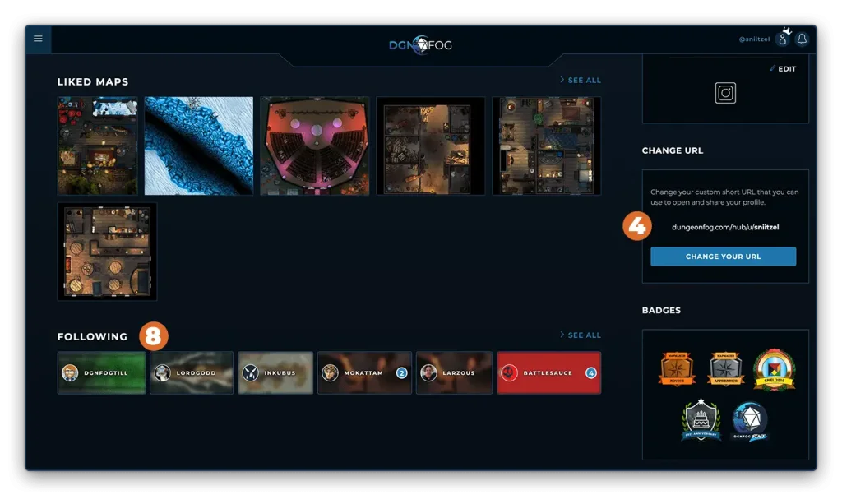Click DGNFOGTILL's avatar
Image resolution: width=842 pixels, height=504 pixels.
pos(70,372)
